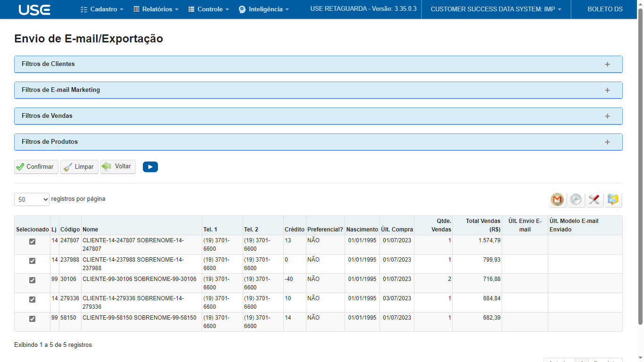This screenshot has height=362, width=644.
Task: Confirm with the green checkmark button
Action: pos(36,167)
